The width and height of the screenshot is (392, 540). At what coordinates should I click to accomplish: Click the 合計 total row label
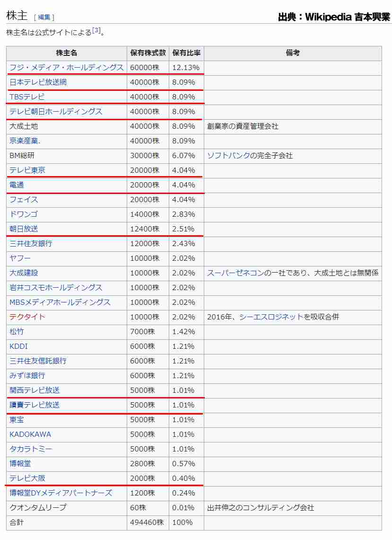pyautogui.click(x=66, y=522)
